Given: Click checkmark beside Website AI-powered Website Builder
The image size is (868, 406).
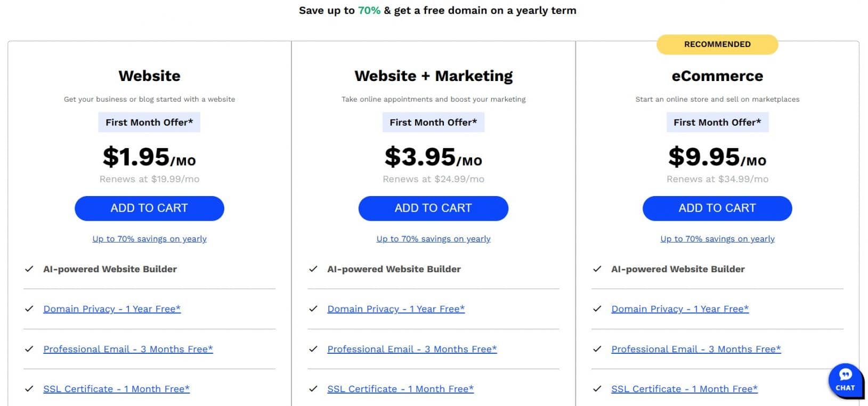Looking at the screenshot, I should click(29, 269).
